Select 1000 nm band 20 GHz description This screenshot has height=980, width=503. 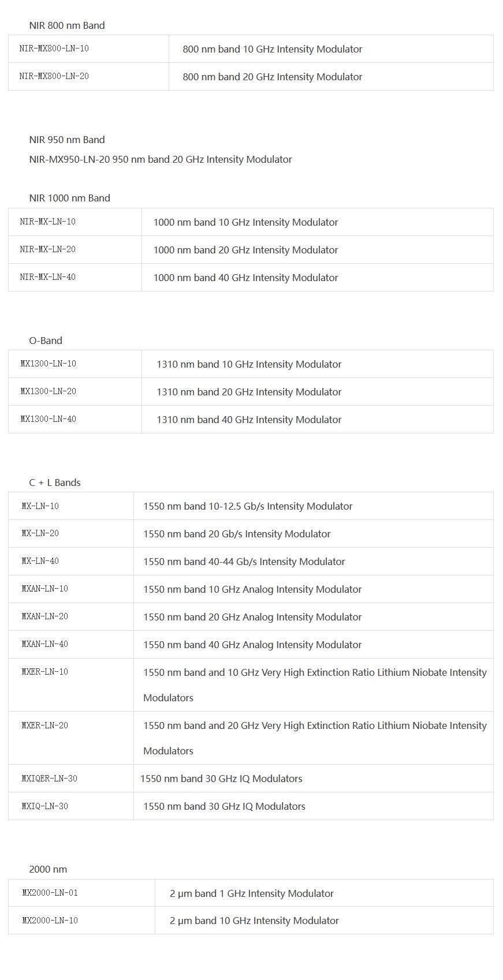point(245,250)
